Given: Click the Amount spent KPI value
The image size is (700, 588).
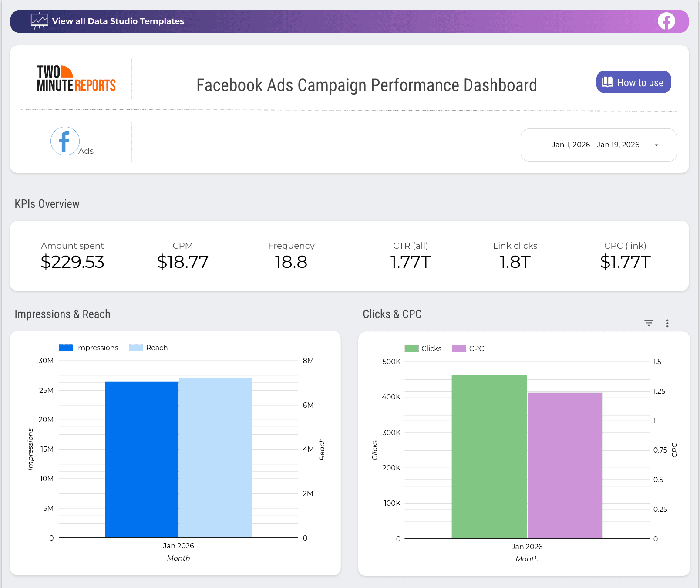Looking at the screenshot, I should tap(72, 262).
